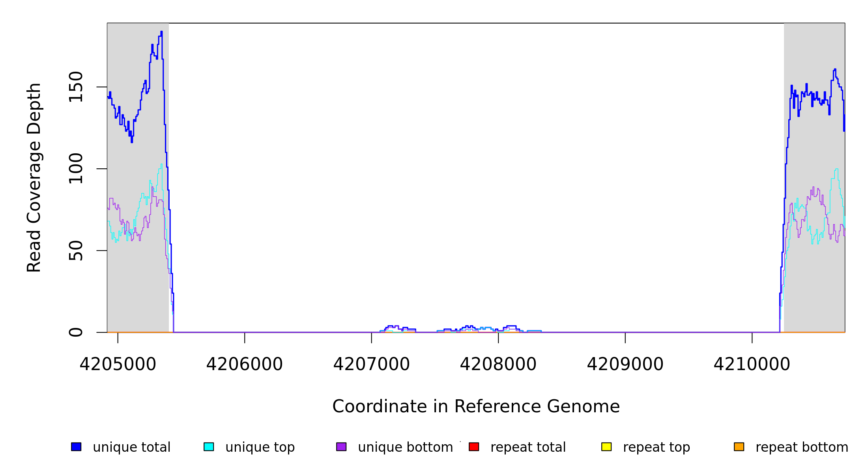Click the 'Read Coverage Depth' axis title
Image resolution: width=868 pixels, height=473 pixels.
click(34, 177)
